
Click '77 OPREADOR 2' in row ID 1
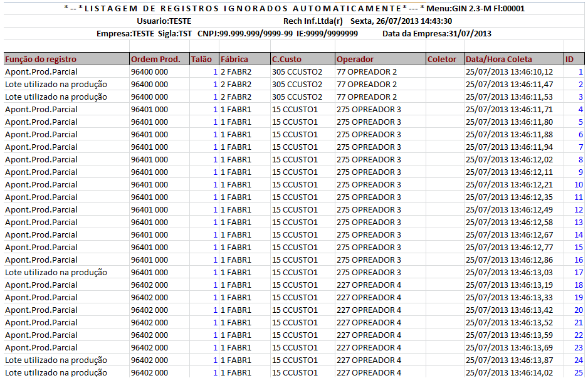click(x=367, y=72)
